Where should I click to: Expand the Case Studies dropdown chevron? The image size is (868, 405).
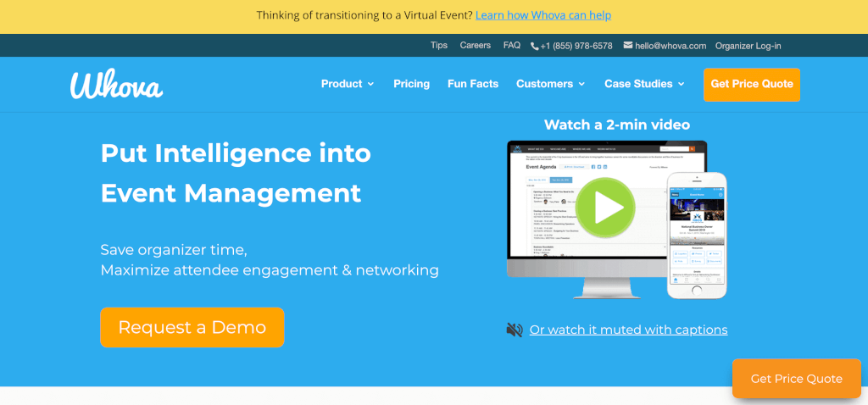tap(681, 84)
